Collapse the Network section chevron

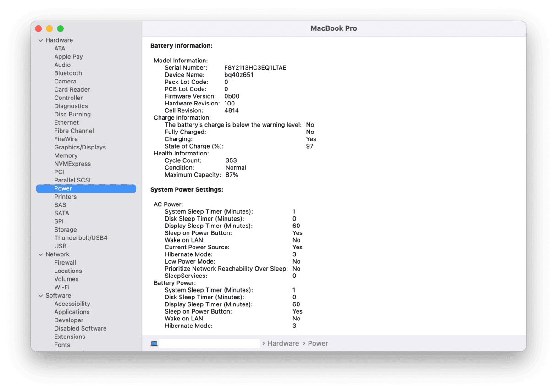(41, 254)
